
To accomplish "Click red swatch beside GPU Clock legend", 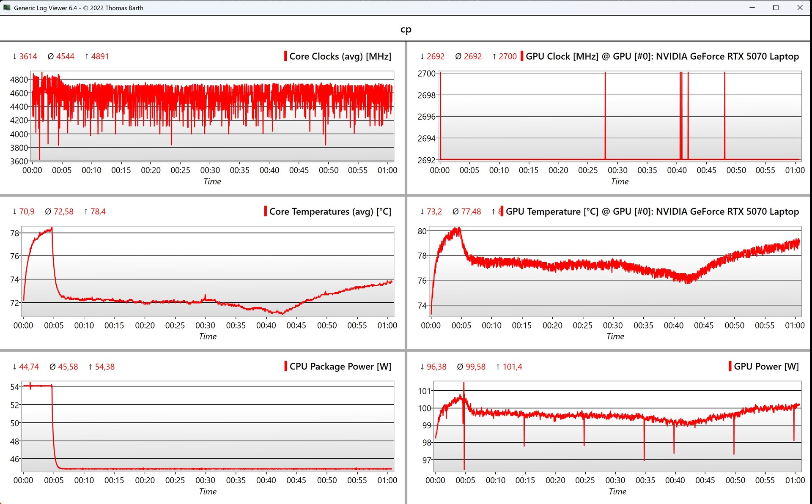I will [x=522, y=56].
